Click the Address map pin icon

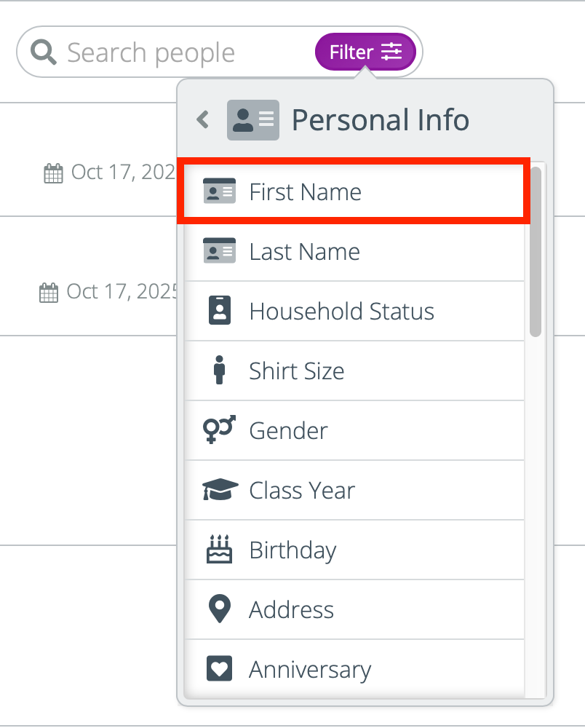tap(220, 608)
